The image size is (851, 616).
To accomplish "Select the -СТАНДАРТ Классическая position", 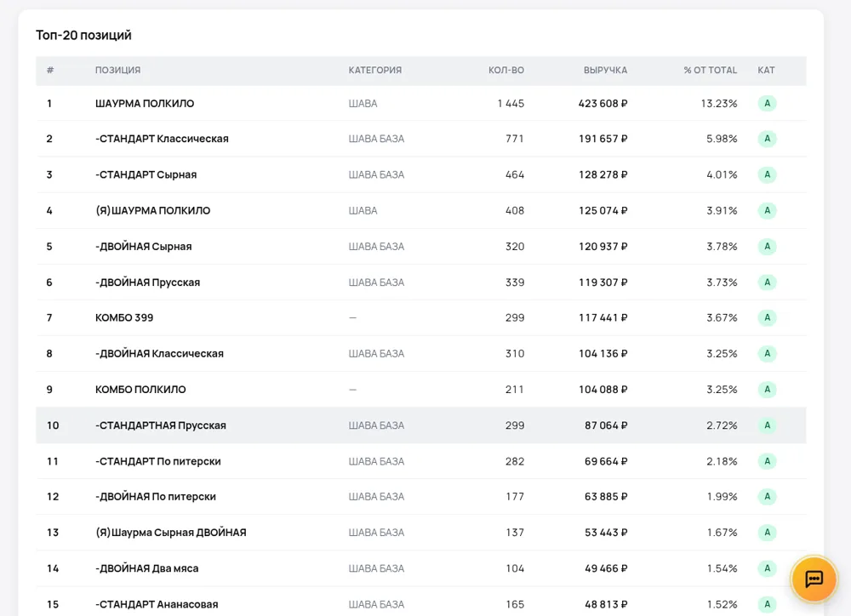I will point(162,139).
